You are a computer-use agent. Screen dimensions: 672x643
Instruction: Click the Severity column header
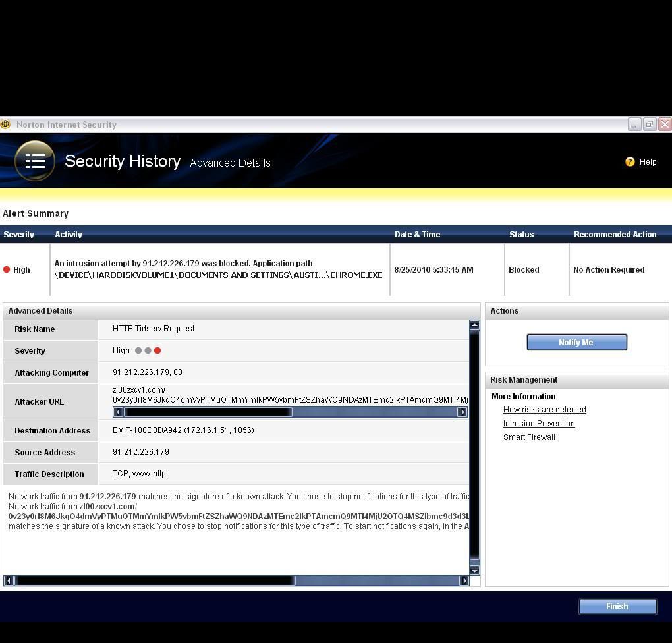click(19, 235)
